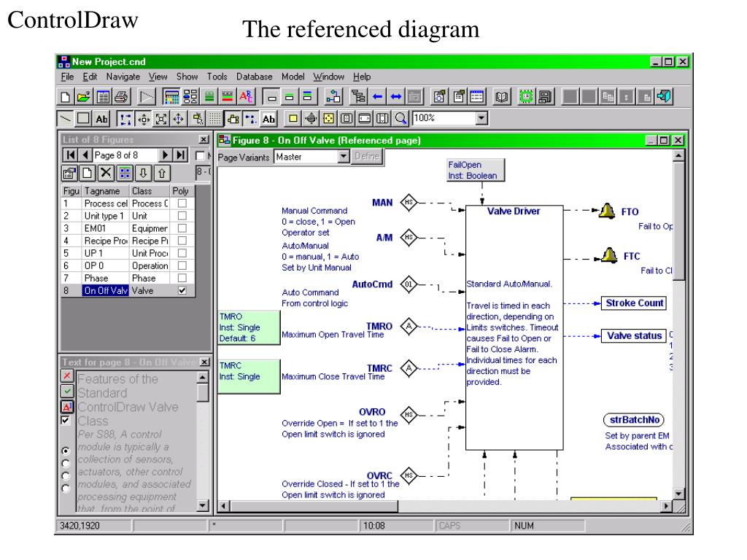Uncheck Poly checkbox for On Off Valve row
Image resolution: width=747 pixels, height=560 pixels.
(x=182, y=290)
